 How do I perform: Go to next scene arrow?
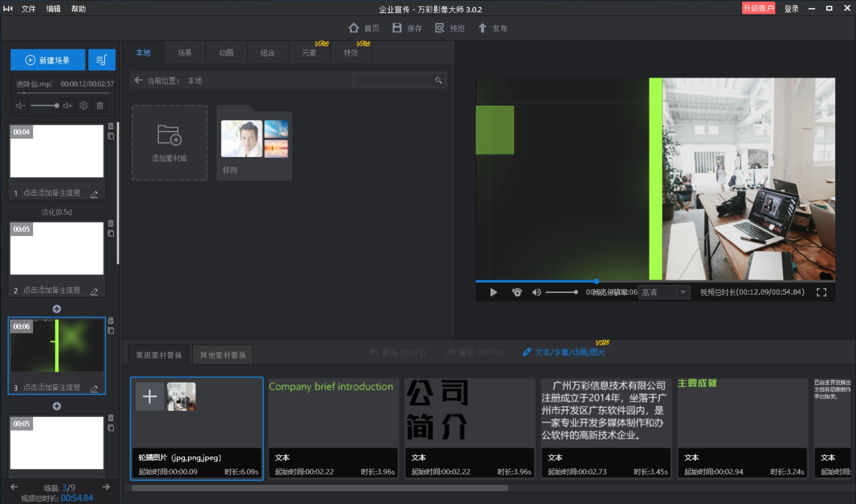click(x=106, y=487)
